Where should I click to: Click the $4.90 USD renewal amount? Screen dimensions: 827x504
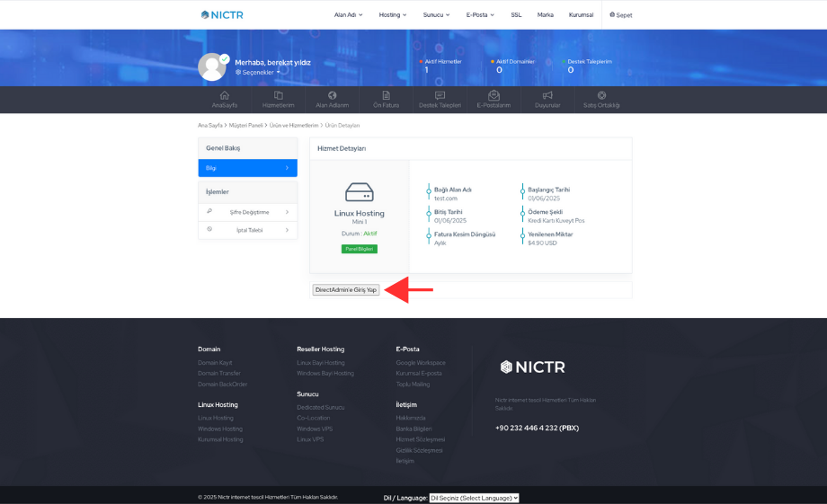point(542,243)
